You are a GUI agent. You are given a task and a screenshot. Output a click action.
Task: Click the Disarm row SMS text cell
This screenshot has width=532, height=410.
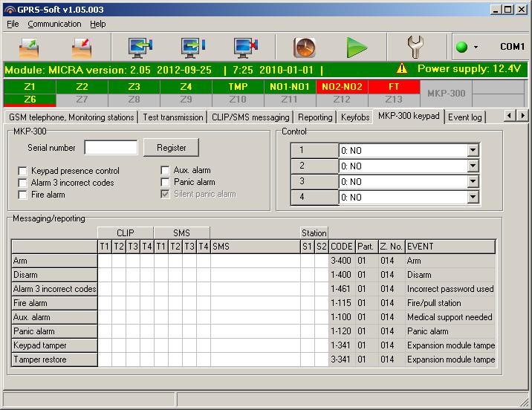(x=255, y=275)
